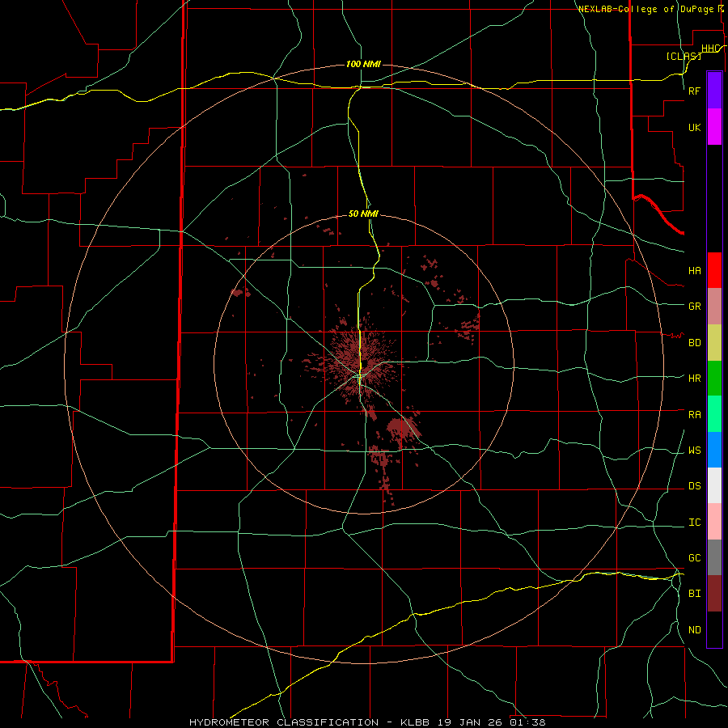728x728 pixels.
Task: Click the GC legend label
Action: tap(694, 558)
